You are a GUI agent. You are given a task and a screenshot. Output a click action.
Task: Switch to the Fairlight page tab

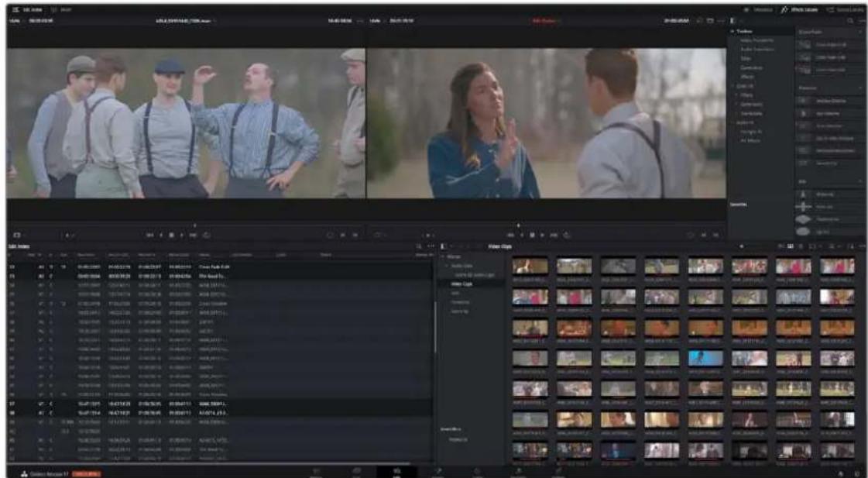point(517,472)
